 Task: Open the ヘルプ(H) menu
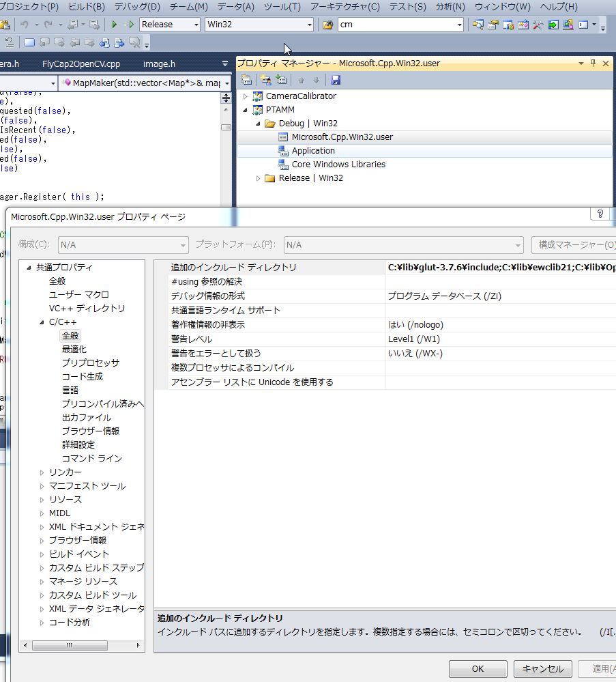click(559, 7)
